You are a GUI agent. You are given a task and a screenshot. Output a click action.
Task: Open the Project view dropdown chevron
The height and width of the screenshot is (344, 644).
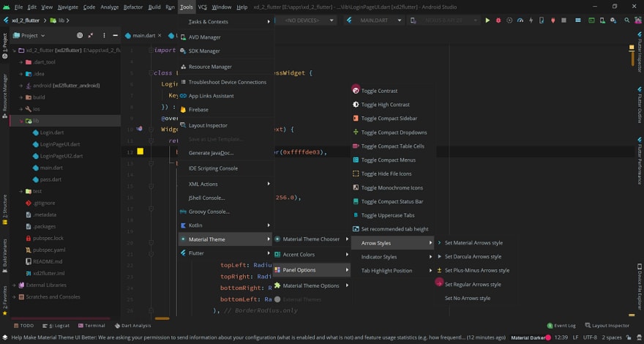coord(42,36)
